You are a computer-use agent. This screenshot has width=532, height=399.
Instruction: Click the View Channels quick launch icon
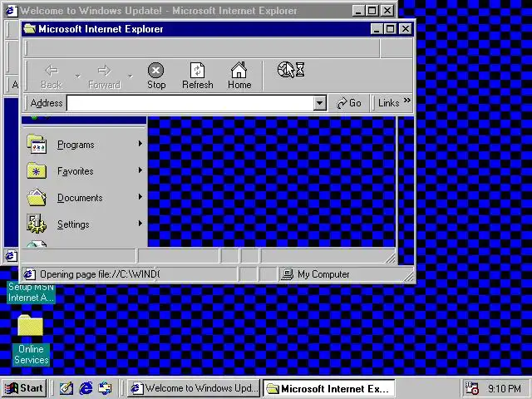tap(105, 388)
